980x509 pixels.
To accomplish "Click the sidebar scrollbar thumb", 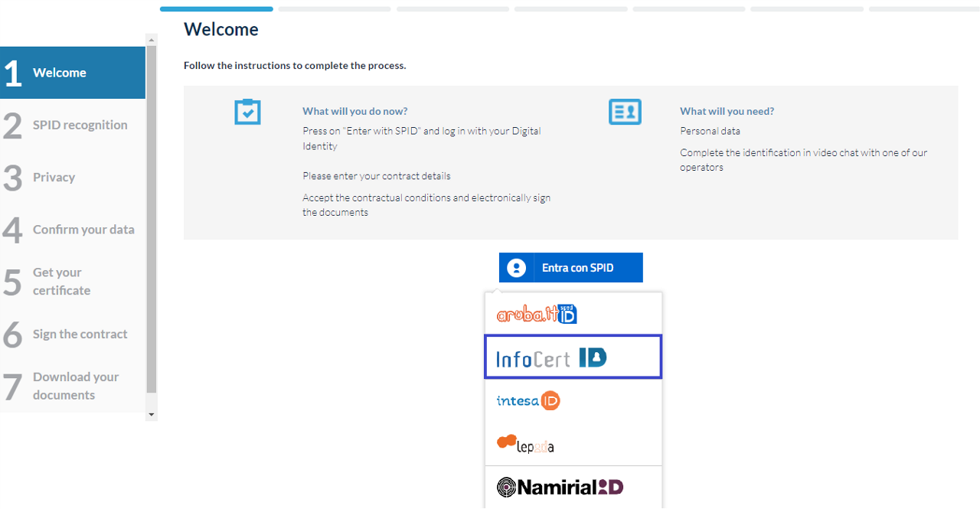I will click(x=151, y=218).
